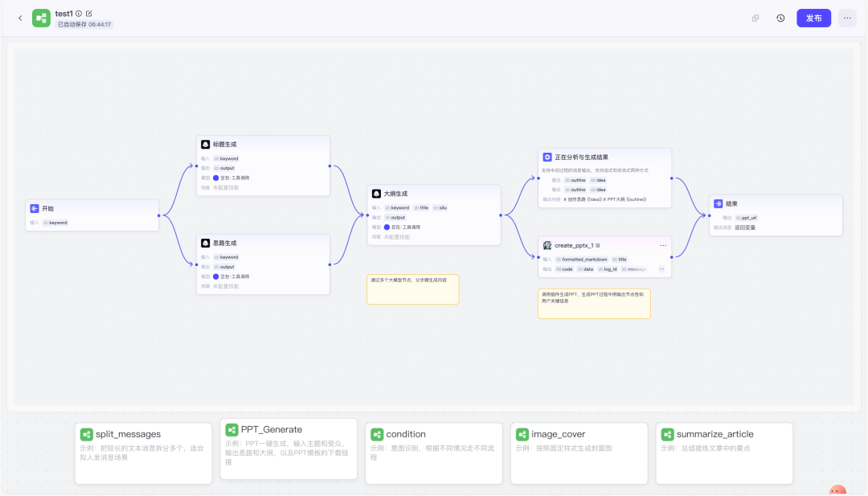The image size is (868, 496).
Task: Open the PPT_Generate example card
Action: (289, 449)
